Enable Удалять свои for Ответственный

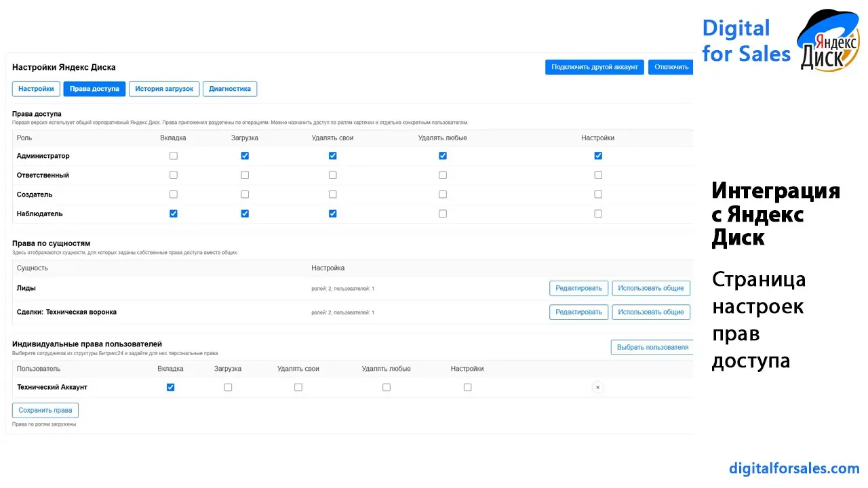[332, 175]
